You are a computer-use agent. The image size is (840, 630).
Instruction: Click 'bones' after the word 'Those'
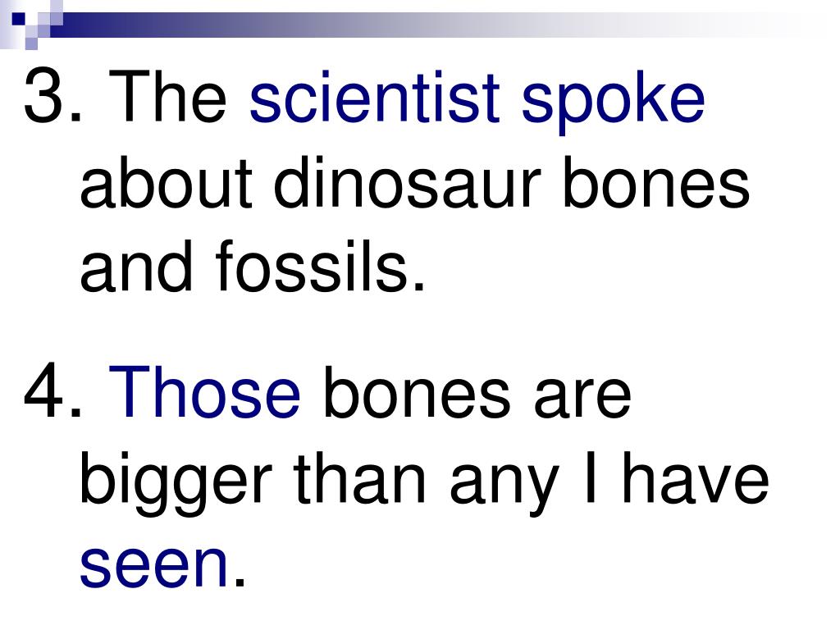[x=417, y=391]
